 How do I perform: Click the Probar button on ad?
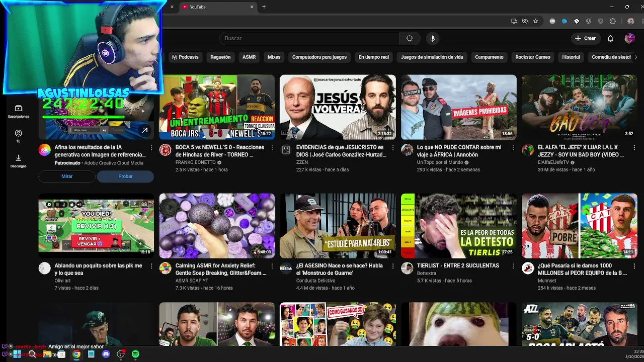point(125,176)
